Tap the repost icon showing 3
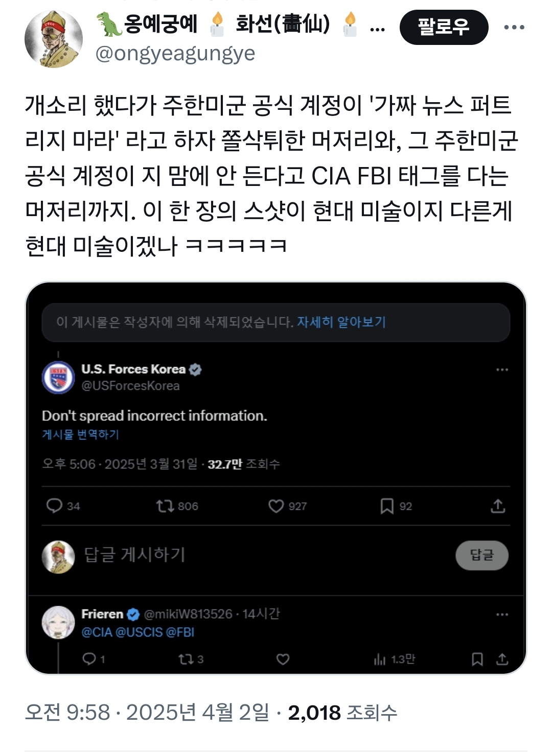 (185, 659)
